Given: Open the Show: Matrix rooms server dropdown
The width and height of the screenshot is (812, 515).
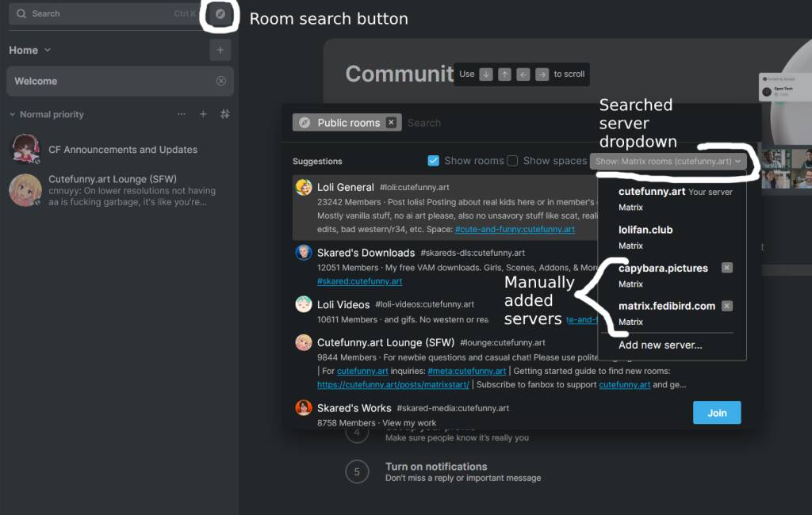Looking at the screenshot, I should [x=668, y=162].
